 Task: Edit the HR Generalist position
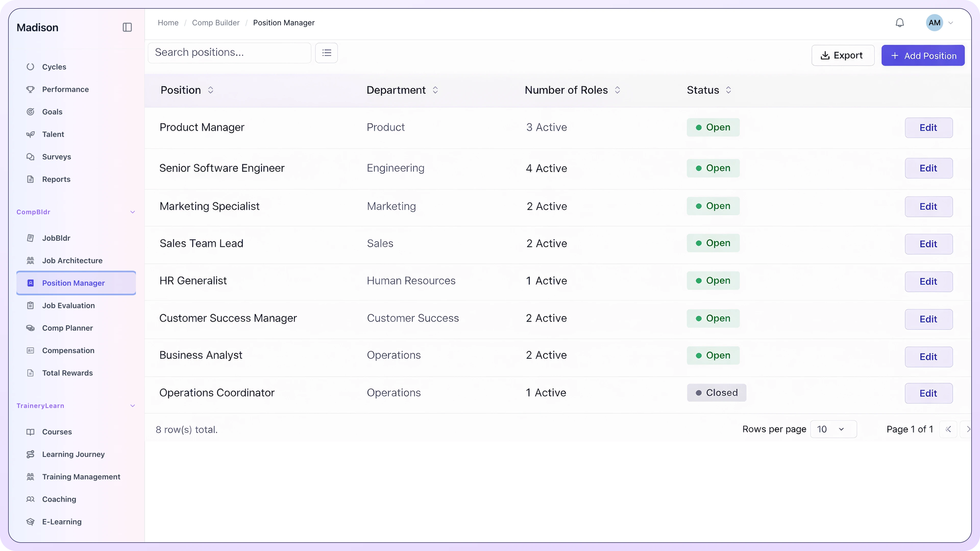coord(928,282)
